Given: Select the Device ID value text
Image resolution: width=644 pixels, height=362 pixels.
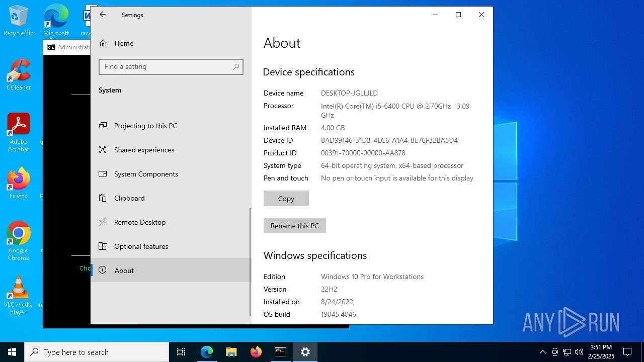Looking at the screenshot, I should click(x=389, y=140).
